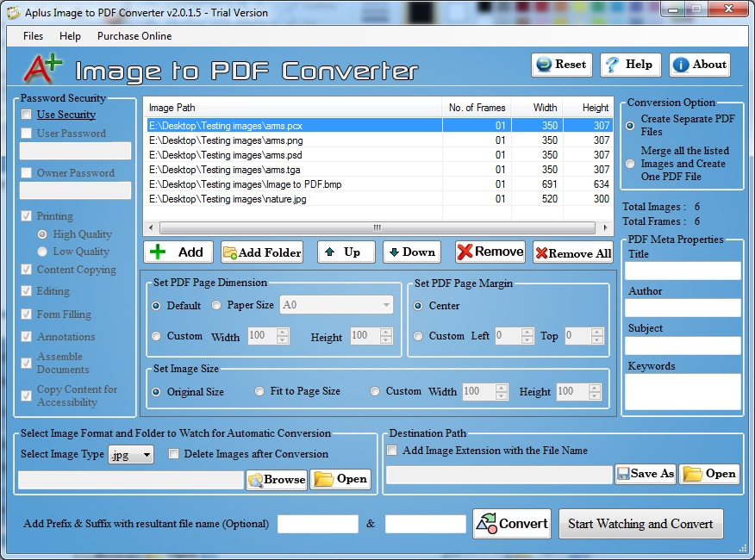This screenshot has height=560, width=755.
Task: Open the watch folder
Action: tap(340, 479)
